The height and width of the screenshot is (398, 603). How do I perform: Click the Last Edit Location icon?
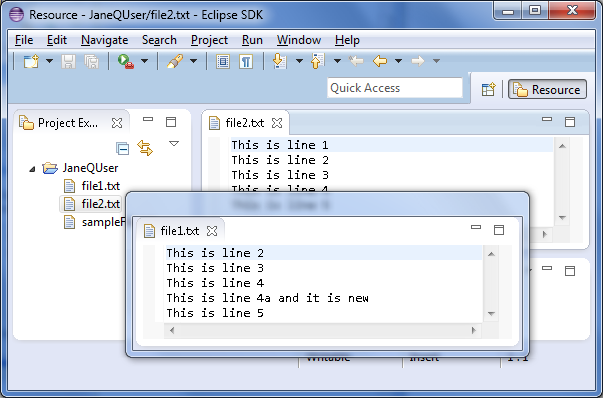[x=356, y=61]
